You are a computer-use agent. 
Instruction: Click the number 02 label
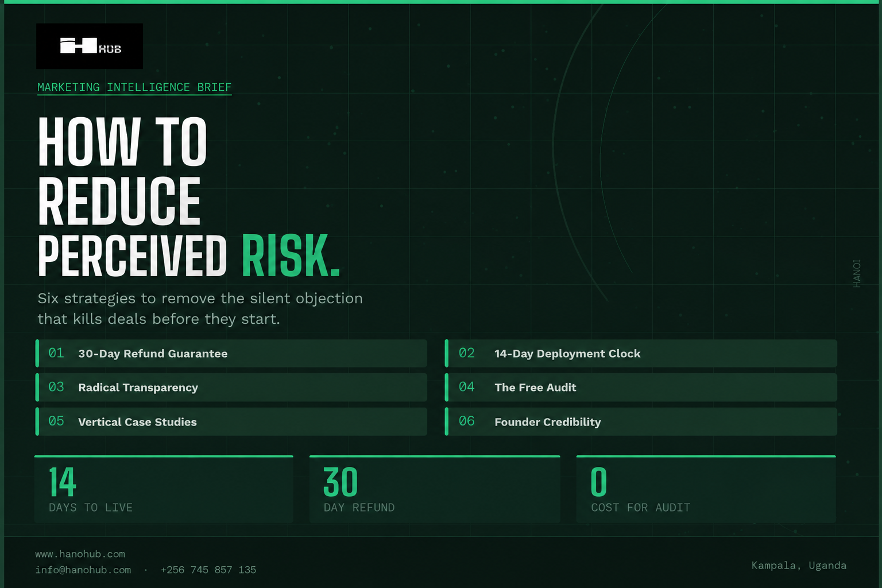click(x=467, y=353)
